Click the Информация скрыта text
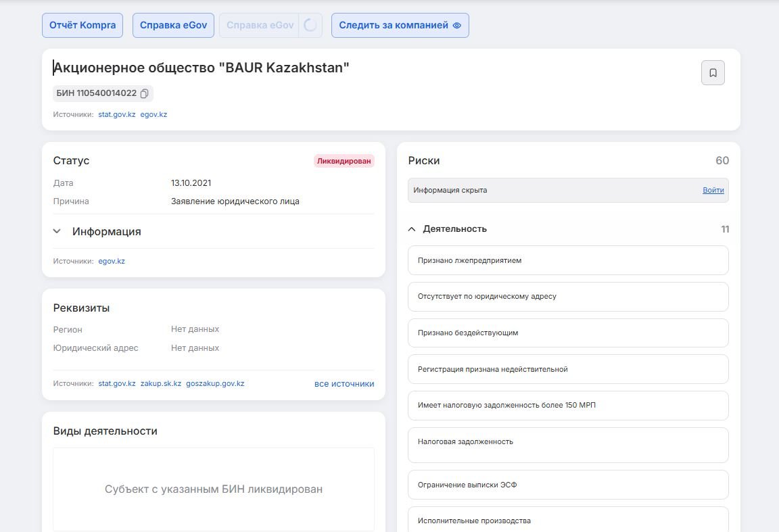 pos(450,190)
